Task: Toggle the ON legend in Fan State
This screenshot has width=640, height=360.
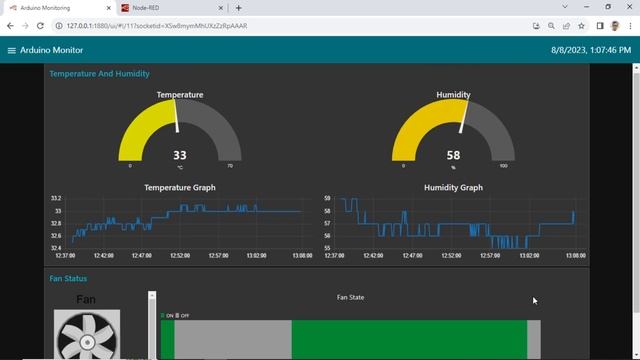Action: click(167, 316)
